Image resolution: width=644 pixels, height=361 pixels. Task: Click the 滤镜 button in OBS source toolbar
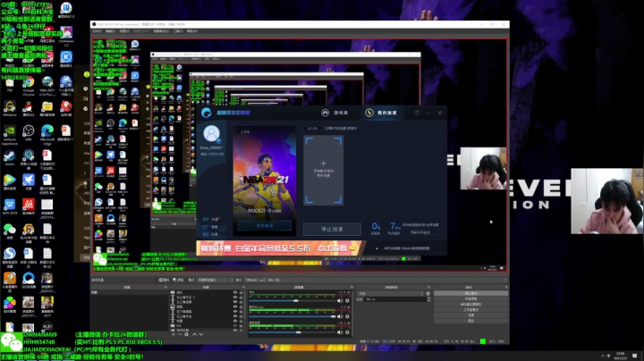click(178, 280)
